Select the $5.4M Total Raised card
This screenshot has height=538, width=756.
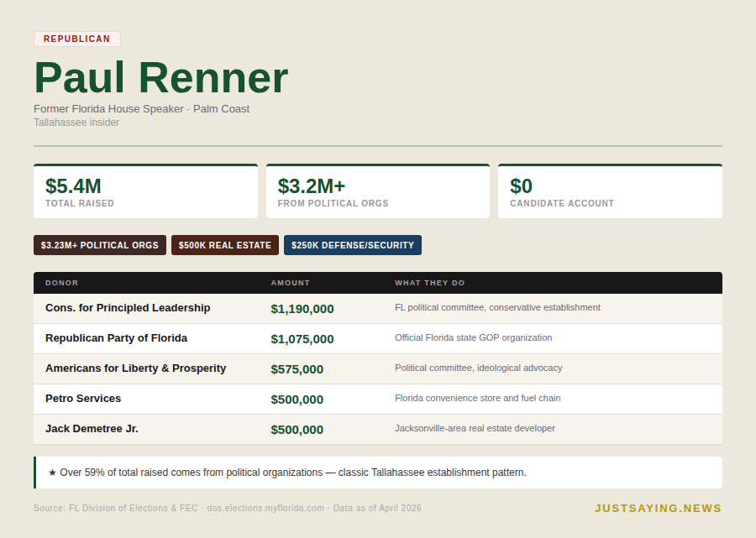tap(145, 191)
